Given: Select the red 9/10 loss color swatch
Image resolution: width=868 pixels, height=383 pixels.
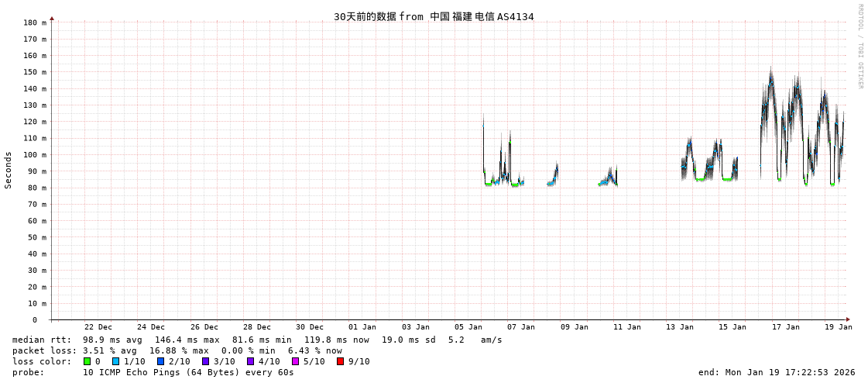Looking at the screenshot, I should 340,361.
